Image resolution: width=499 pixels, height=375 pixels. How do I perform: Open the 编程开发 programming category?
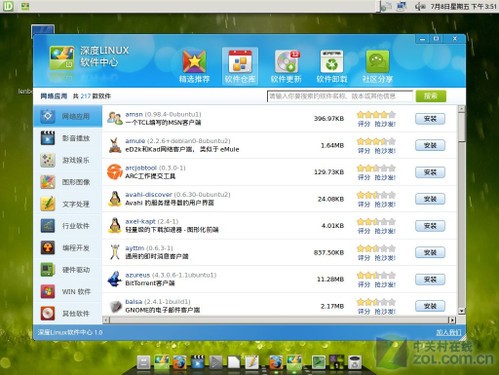(x=68, y=248)
